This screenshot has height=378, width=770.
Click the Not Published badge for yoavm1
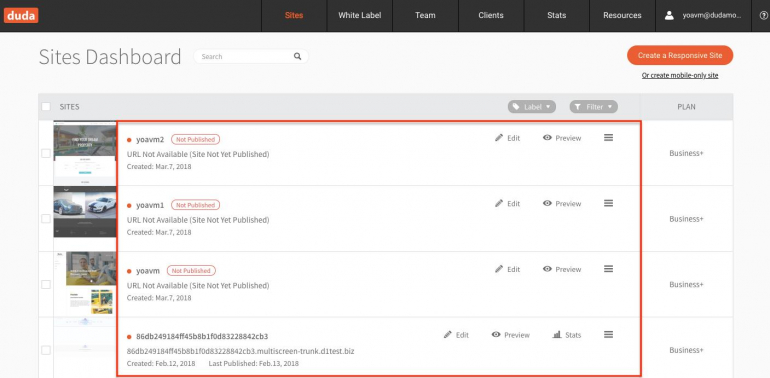coord(195,205)
